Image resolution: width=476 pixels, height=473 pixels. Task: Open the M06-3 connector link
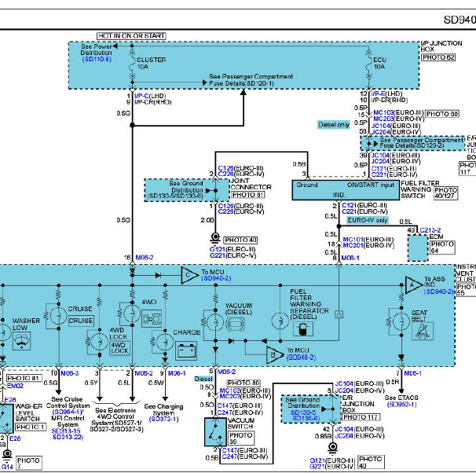(70, 373)
